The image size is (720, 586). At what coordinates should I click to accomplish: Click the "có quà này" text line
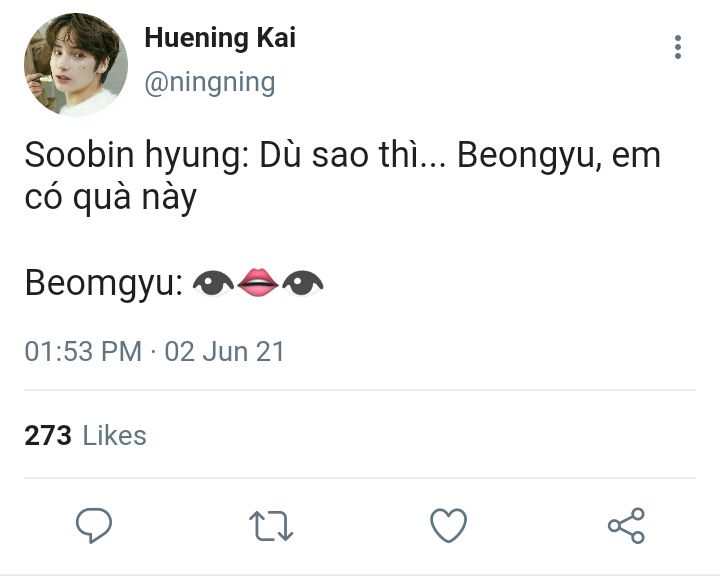[x=110, y=197]
